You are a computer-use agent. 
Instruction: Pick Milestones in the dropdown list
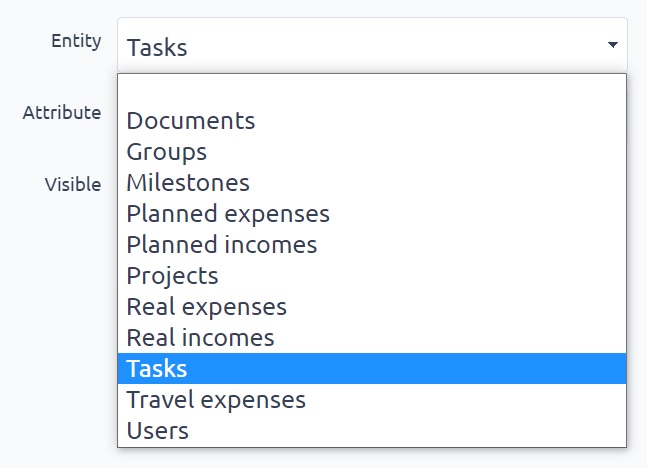tap(188, 183)
